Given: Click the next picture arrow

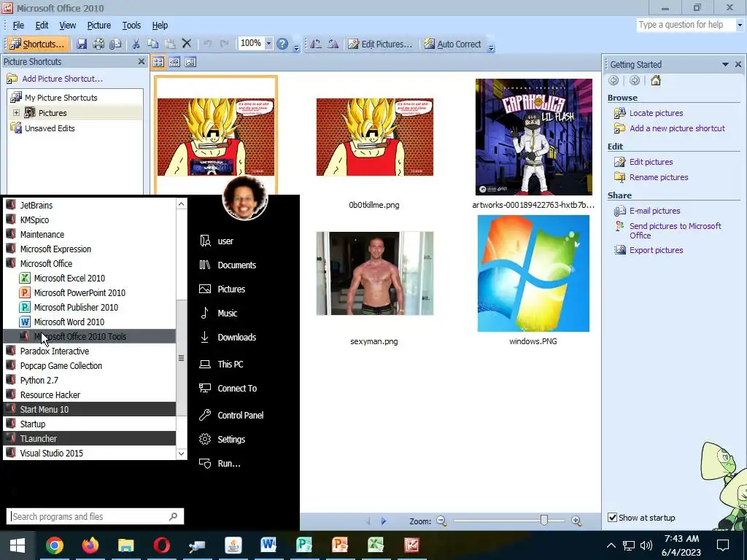Looking at the screenshot, I should [384, 521].
